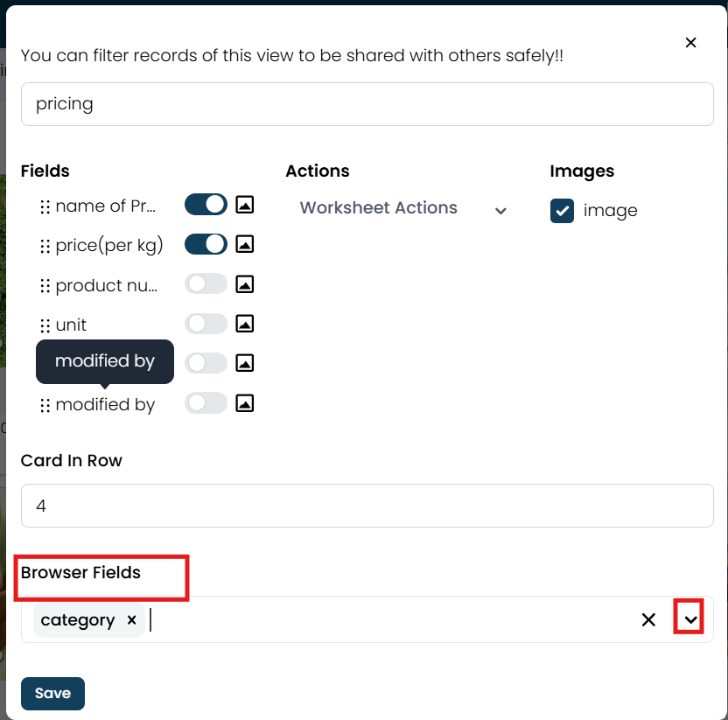Screen dimensions: 728x720
Task: Turn off the price(per kg) toggle
Action: [x=206, y=244]
